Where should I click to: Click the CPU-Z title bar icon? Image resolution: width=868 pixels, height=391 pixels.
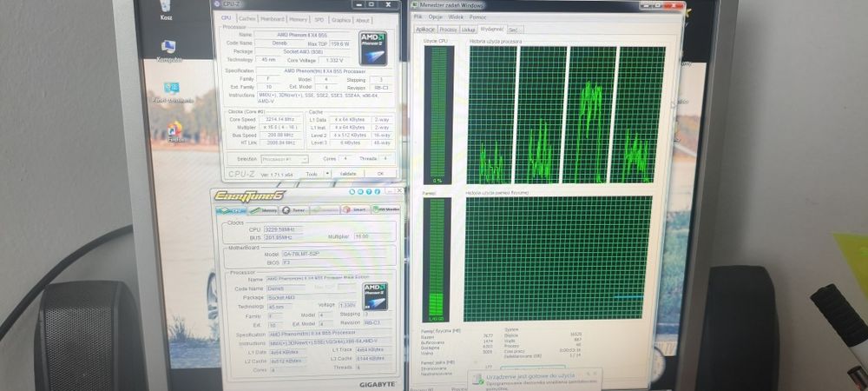(x=218, y=3)
